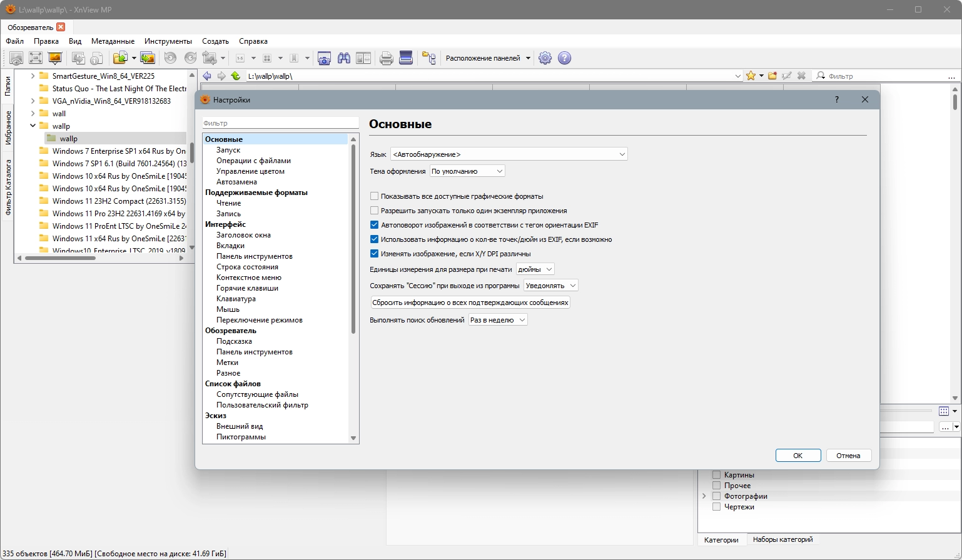Click 'Сбросить информацию о всех подтверждающих сообщениях' button
This screenshot has width=962, height=560.
pos(470,302)
